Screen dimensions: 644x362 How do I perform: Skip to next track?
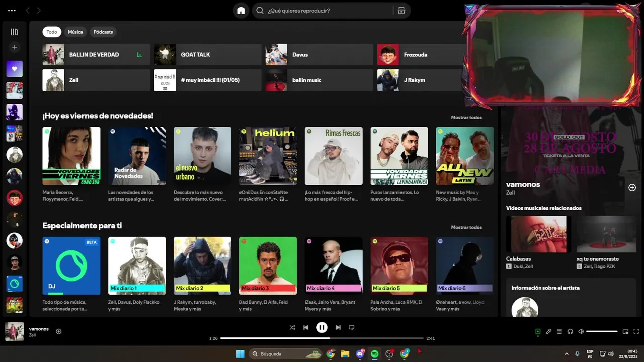[x=338, y=327]
